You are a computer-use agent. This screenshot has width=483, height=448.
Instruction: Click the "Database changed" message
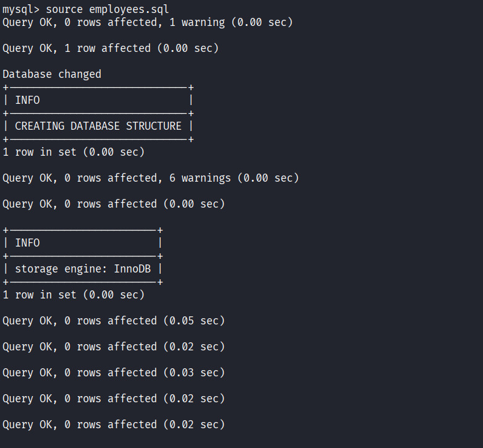point(52,74)
